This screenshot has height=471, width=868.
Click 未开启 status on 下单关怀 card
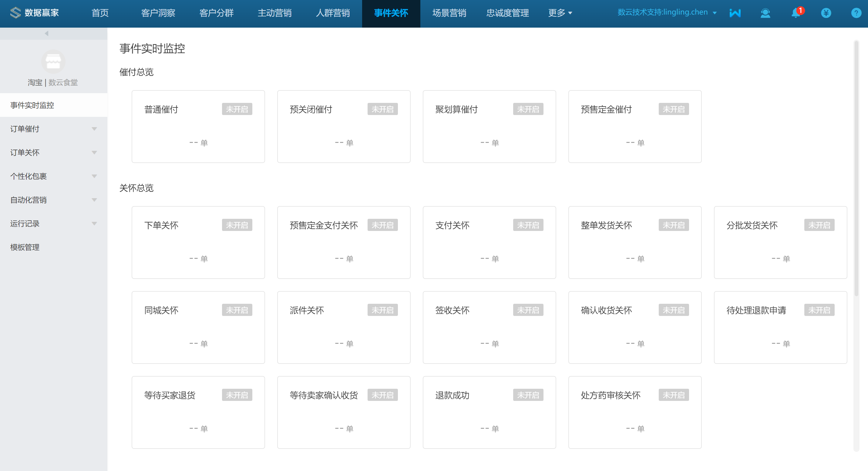tap(237, 225)
